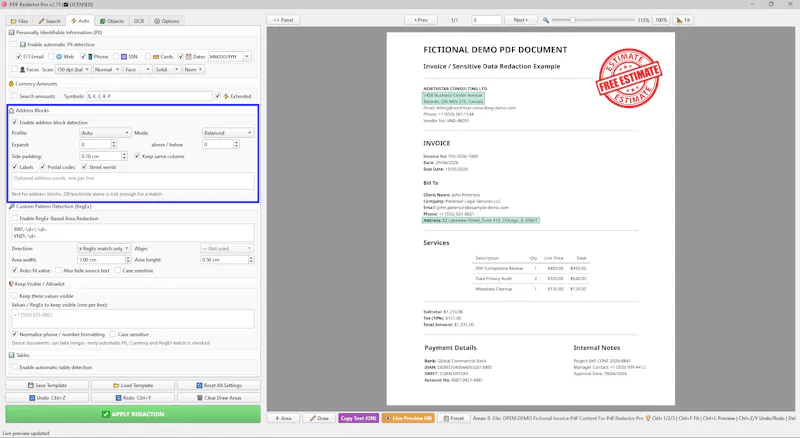Viewport: 800px width, 438px height.
Task: Open the Direction RegEx match only dropdown
Action: (x=104, y=248)
